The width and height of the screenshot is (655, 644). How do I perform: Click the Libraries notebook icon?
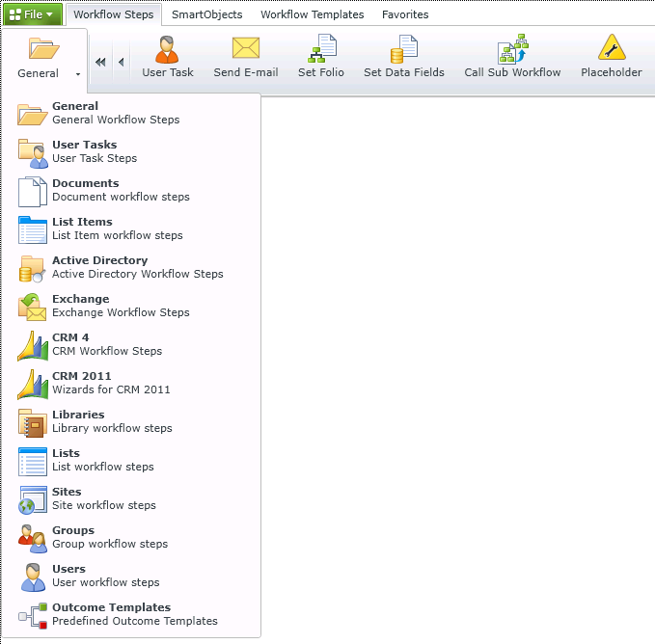(x=33, y=423)
